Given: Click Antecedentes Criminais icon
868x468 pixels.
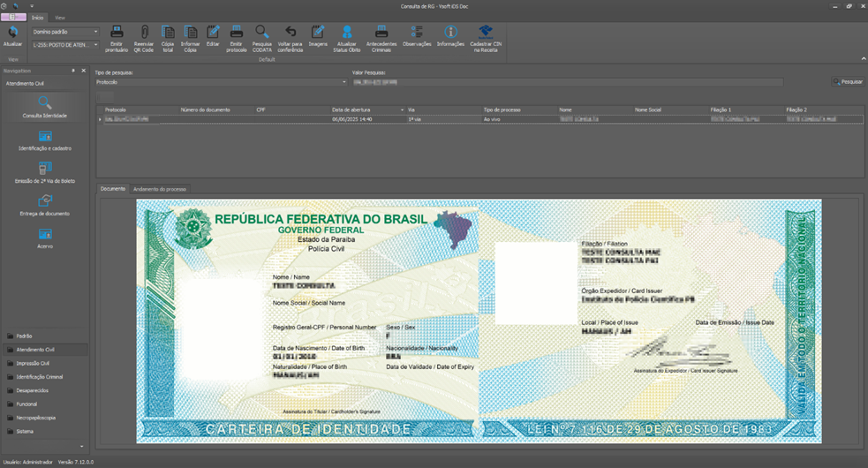Looking at the screenshot, I should pos(381,32).
